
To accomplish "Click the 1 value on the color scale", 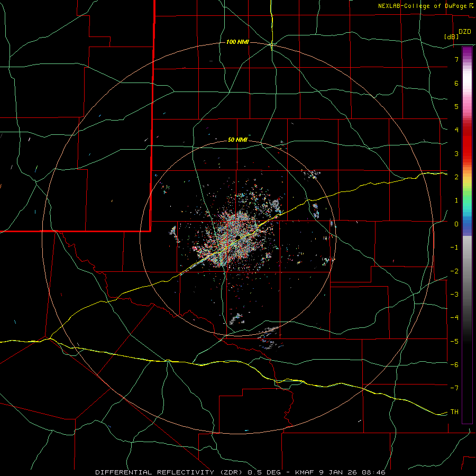I will click(456, 200).
